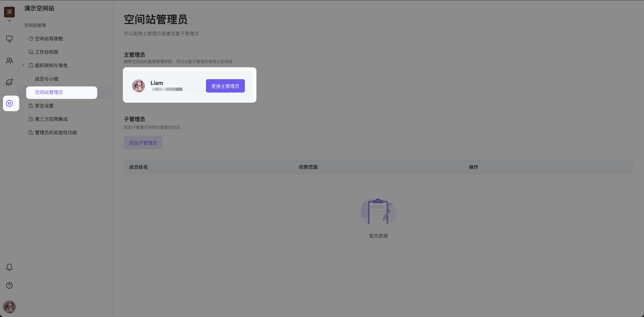Open the contacts people icon
This screenshot has width=644, height=317.
tap(9, 61)
